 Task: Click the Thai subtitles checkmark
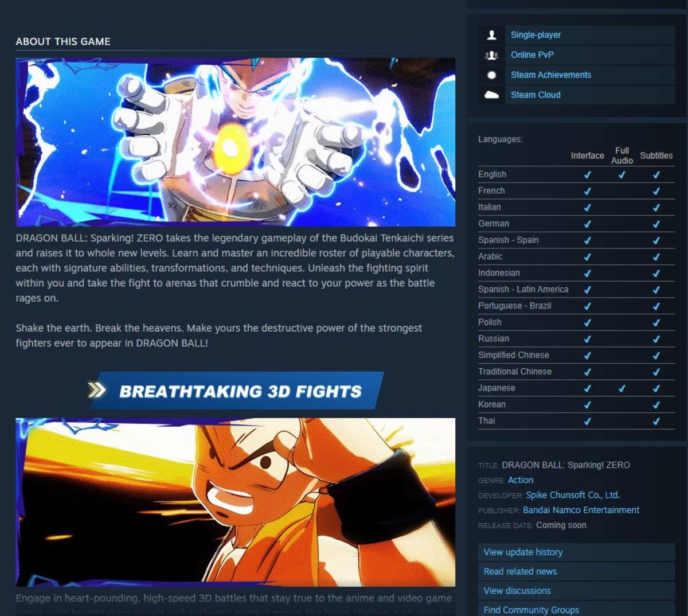[x=656, y=421]
